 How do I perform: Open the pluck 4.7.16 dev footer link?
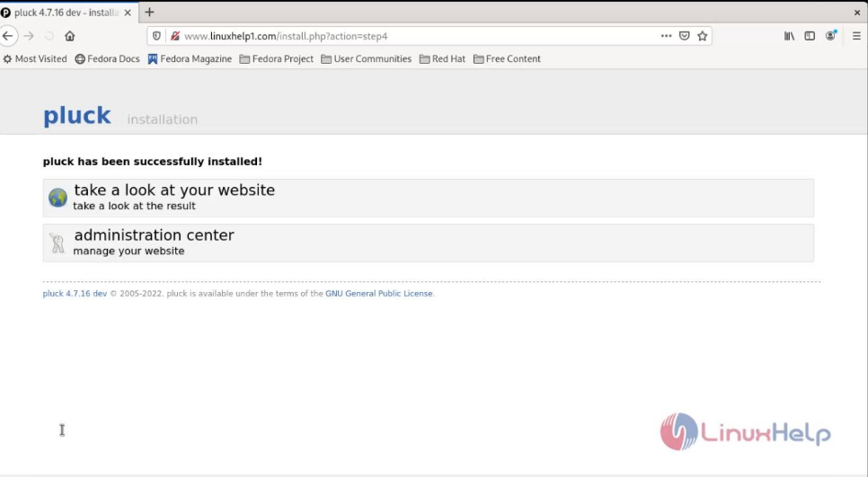(75, 294)
